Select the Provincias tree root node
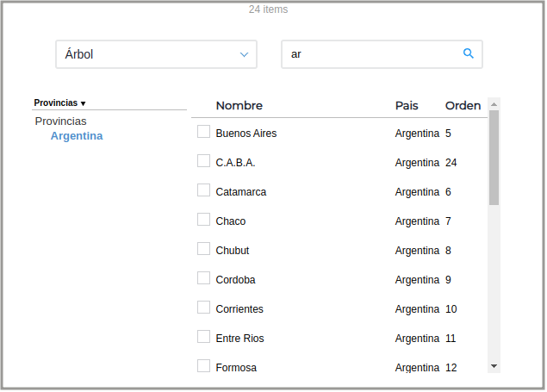The image size is (547, 392). [x=60, y=121]
